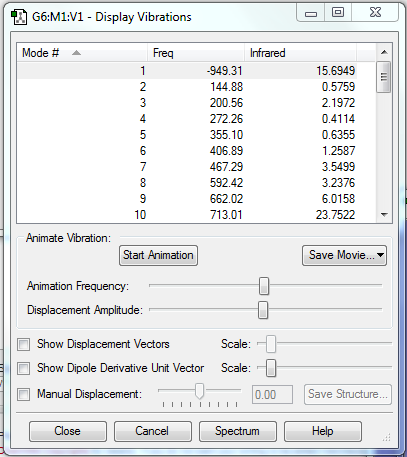407x457 pixels.
Task: Click the window resize grip corner
Action: [387, 437]
